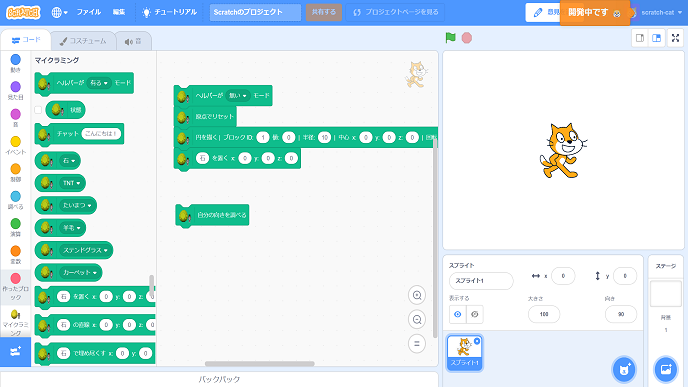
Task: Choose a new sprite with cat button
Action: (624, 369)
